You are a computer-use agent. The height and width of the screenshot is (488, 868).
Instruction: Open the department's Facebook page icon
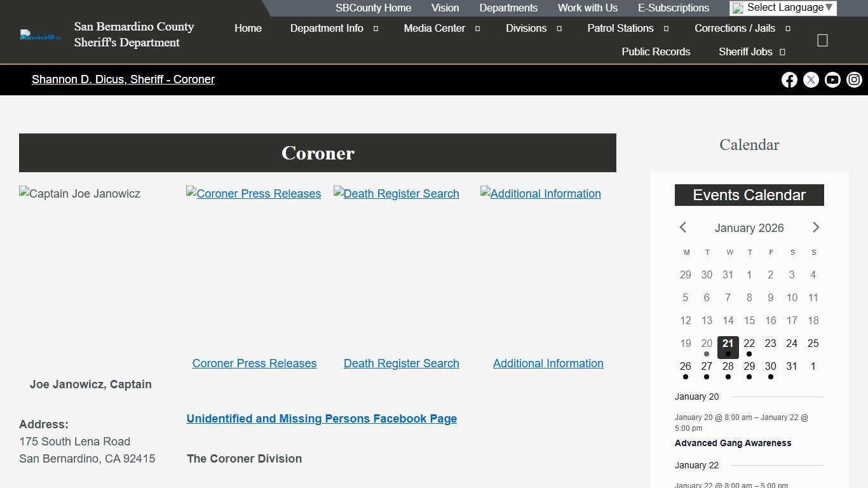(x=789, y=79)
